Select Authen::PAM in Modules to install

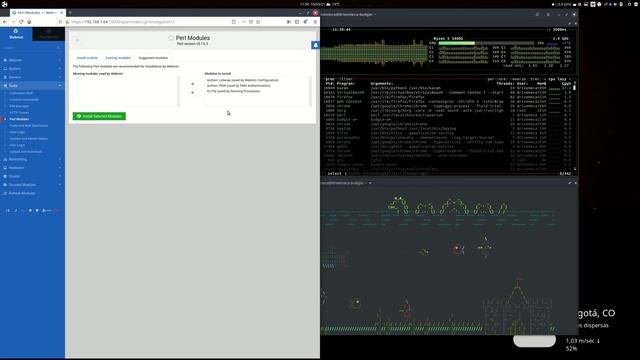(238, 86)
